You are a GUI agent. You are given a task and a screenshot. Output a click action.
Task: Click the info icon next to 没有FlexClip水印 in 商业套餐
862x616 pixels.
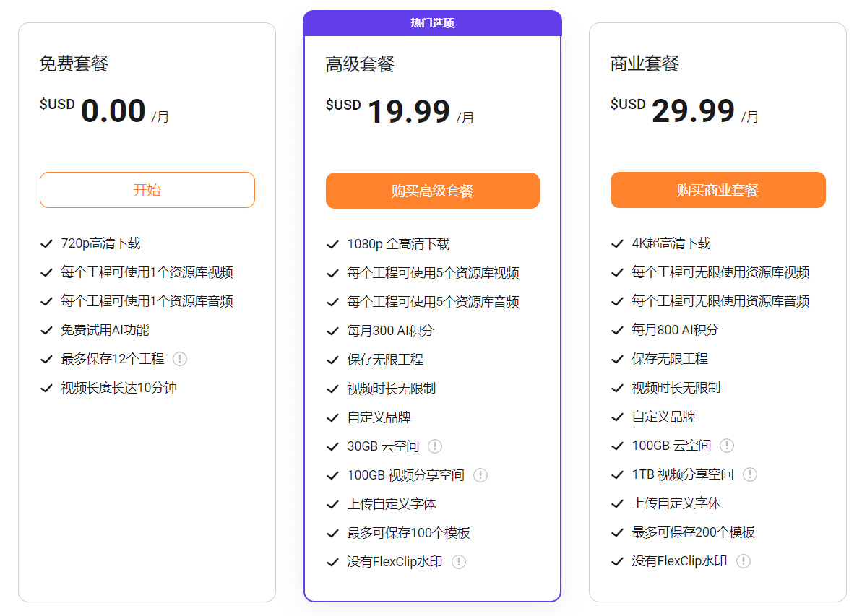coord(744,560)
